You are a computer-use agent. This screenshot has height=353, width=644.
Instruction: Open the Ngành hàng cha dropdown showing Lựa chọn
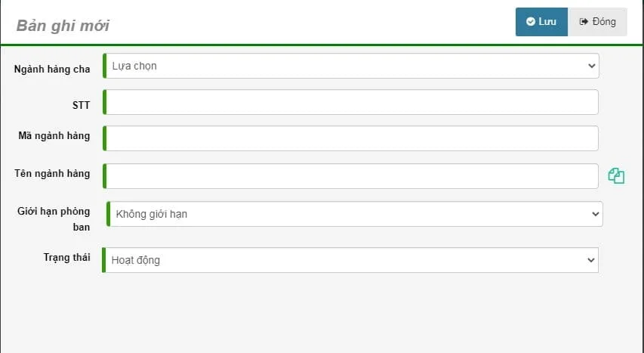pyautogui.click(x=351, y=66)
